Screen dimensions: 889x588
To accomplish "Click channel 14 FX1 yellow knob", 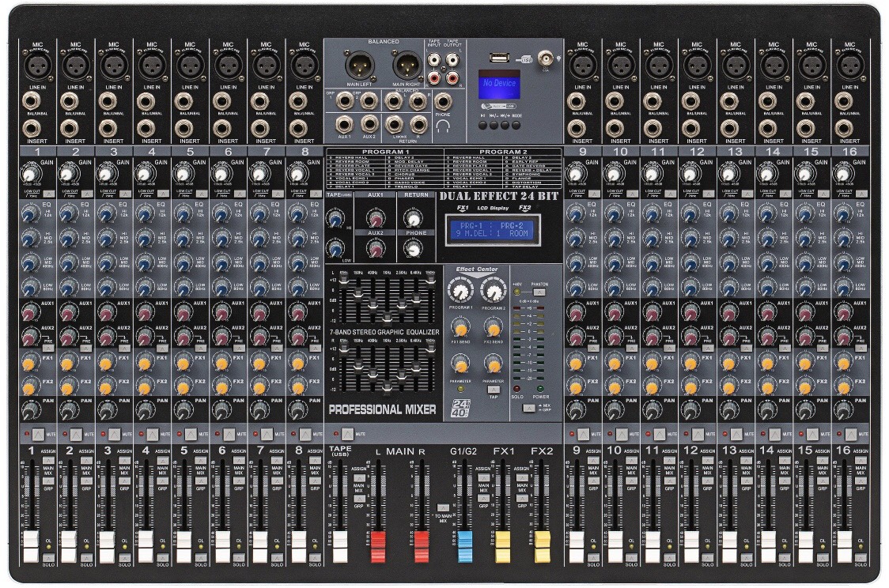I will tap(766, 362).
